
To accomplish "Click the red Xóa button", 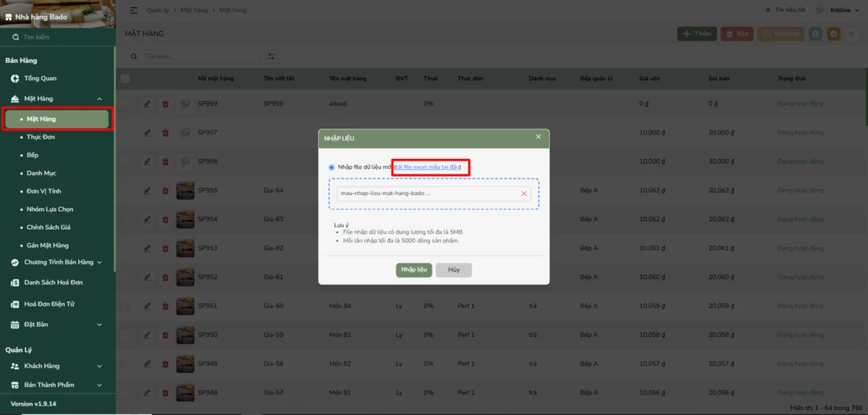I will [737, 34].
